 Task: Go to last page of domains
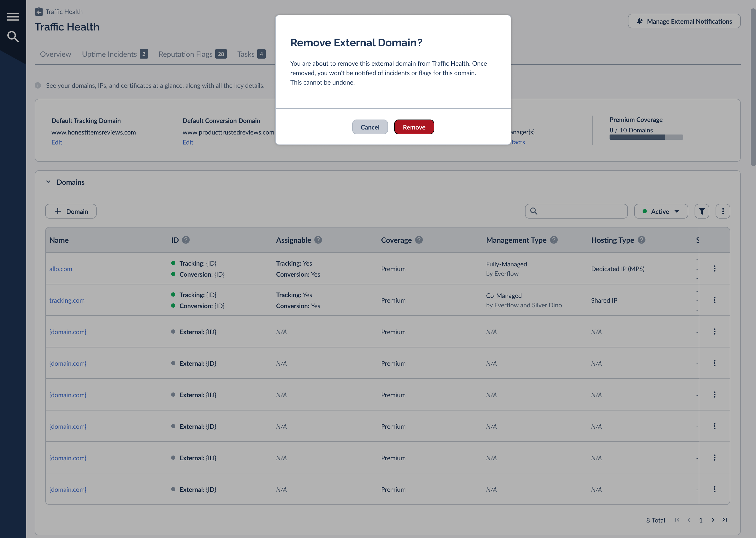pyautogui.click(x=724, y=520)
